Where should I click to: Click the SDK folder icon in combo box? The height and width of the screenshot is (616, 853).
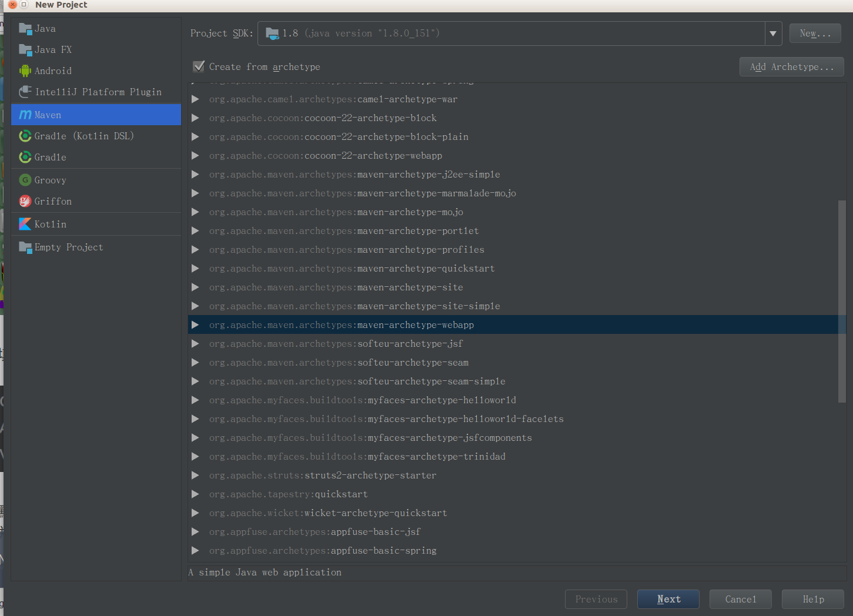click(272, 34)
